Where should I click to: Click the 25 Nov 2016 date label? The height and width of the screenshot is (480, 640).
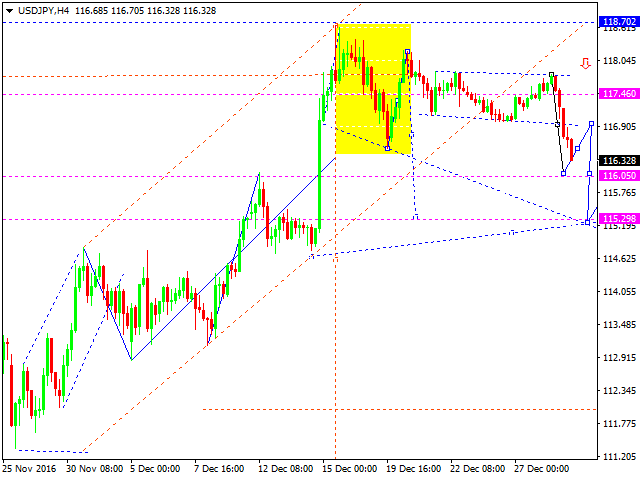tap(29, 469)
